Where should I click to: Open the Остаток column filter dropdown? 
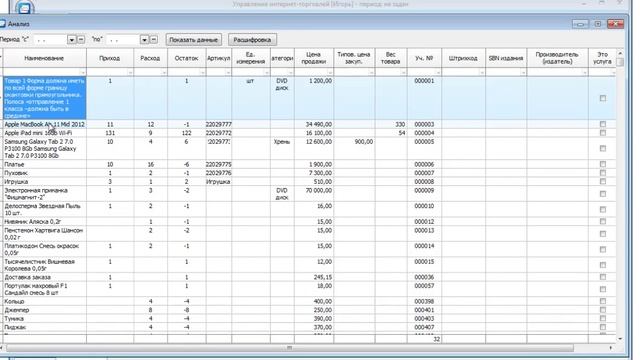pos(202,73)
